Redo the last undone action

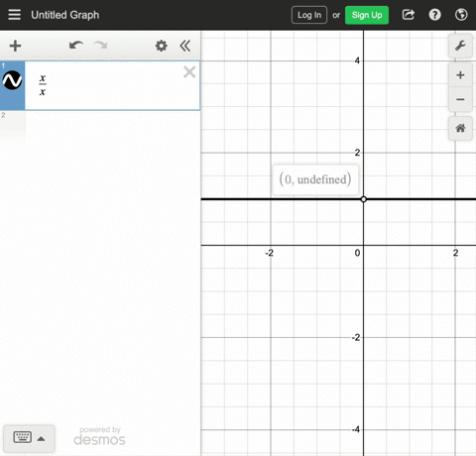(100, 46)
